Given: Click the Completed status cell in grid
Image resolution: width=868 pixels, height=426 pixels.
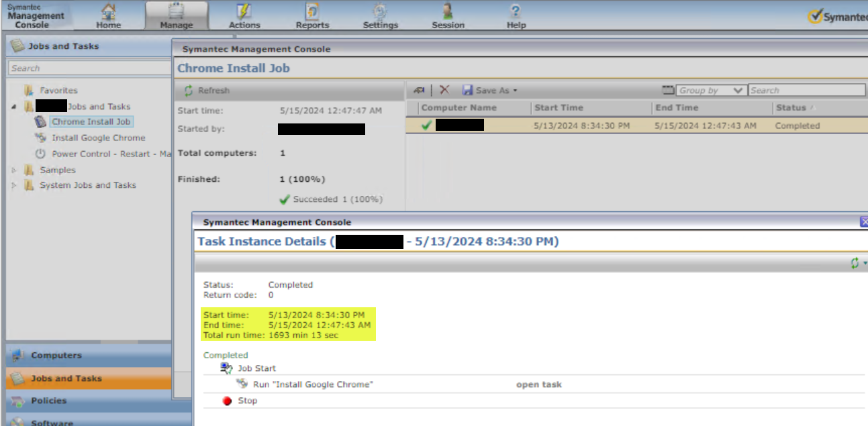Looking at the screenshot, I should 798,125.
